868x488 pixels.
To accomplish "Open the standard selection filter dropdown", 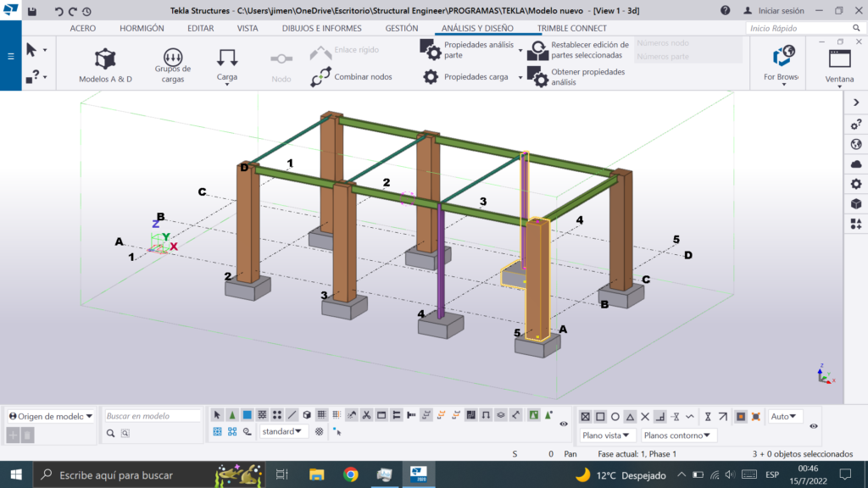I will point(283,431).
